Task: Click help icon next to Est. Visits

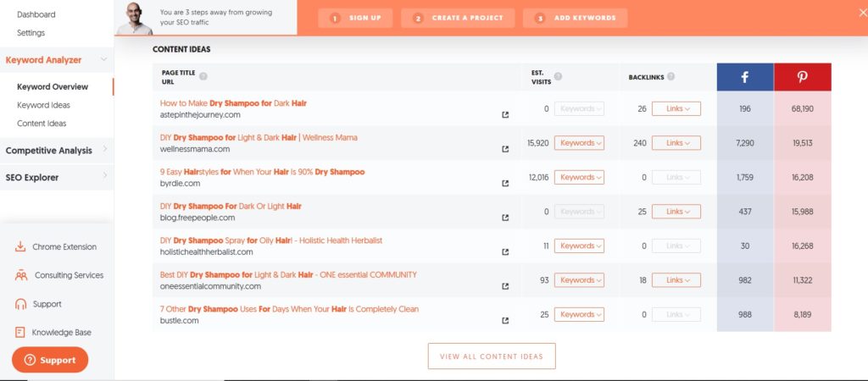Action: point(558,76)
